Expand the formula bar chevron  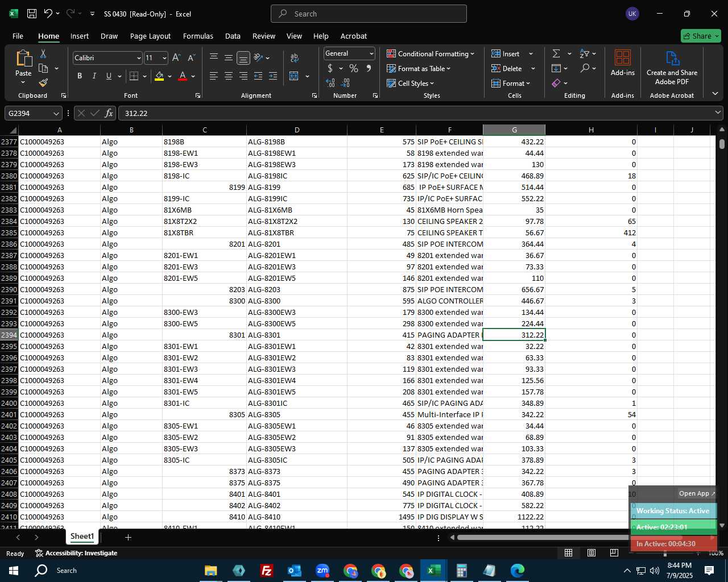pyautogui.click(x=717, y=113)
